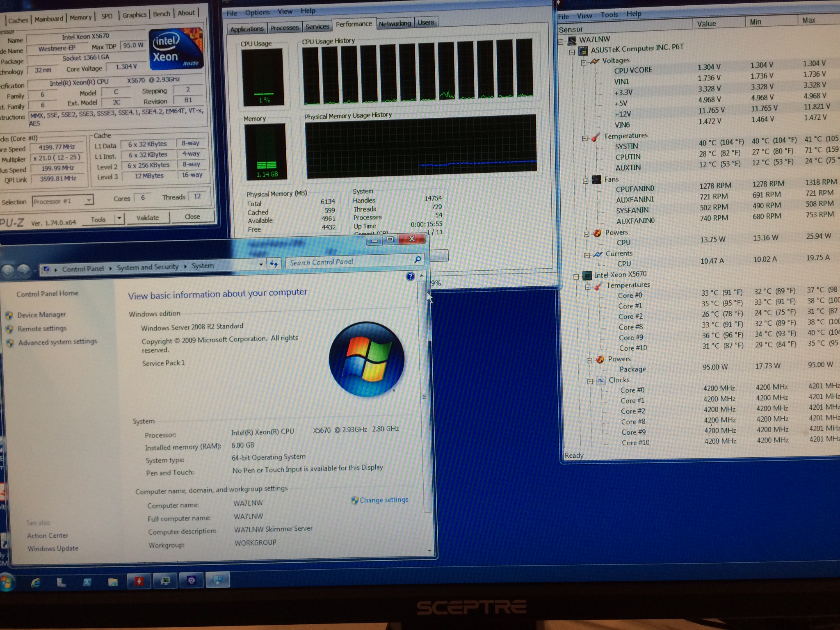Click the Close button in CPU-Z

(x=192, y=217)
